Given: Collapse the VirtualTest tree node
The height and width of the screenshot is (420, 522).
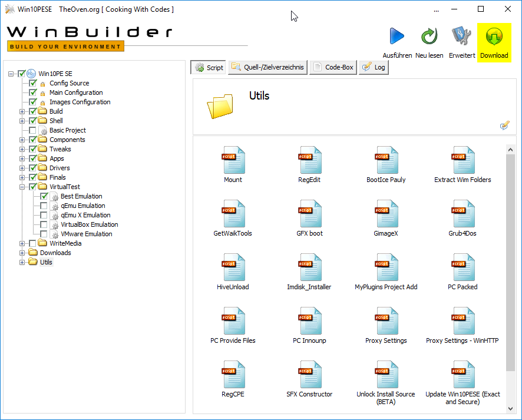Looking at the screenshot, I should pos(22,187).
